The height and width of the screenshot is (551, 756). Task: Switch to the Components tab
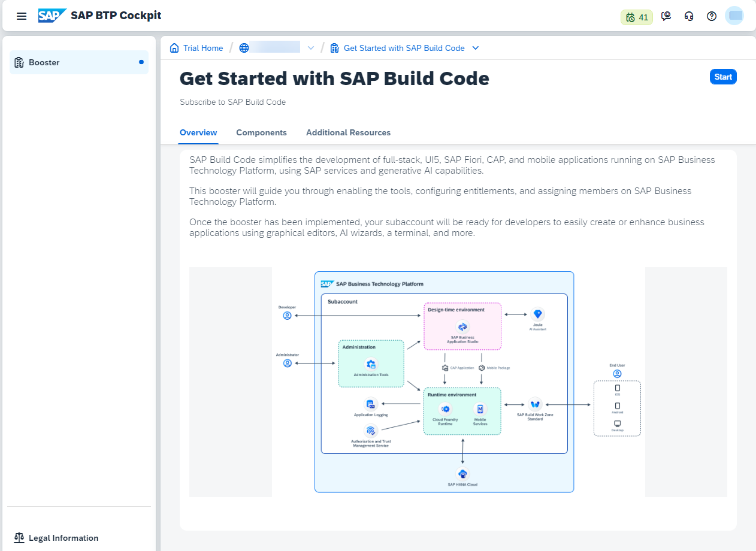(261, 132)
